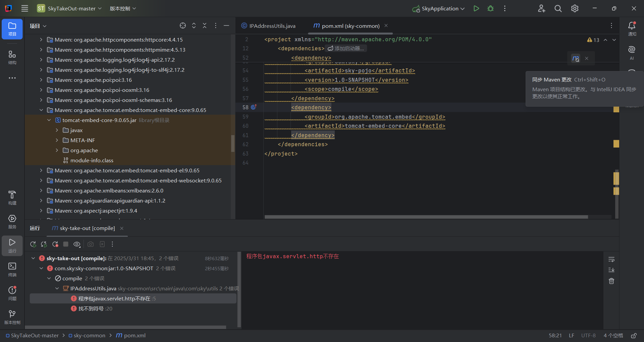Debug SkyApplication with the bug icon
Viewport: 644px width, 342px height.
tap(490, 8)
